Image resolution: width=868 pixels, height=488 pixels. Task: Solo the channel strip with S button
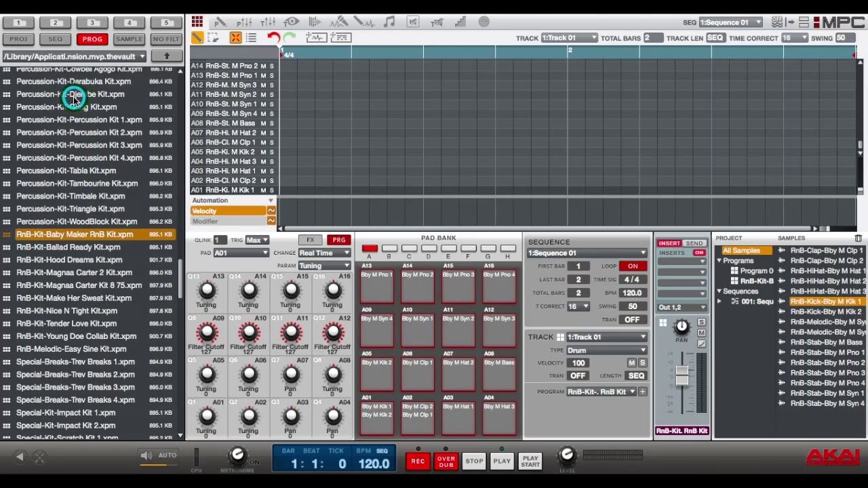(x=701, y=323)
